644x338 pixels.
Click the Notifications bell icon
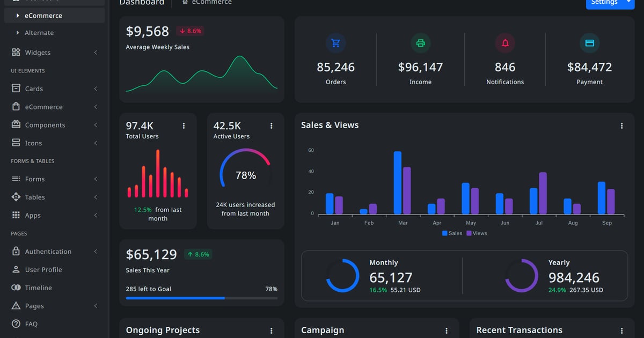(x=505, y=43)
